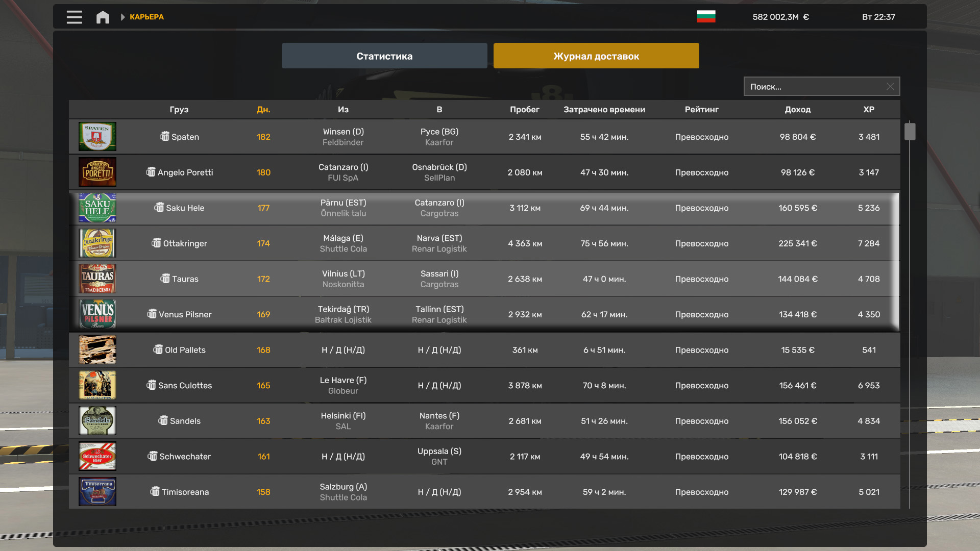Viewport: 980px width, 551px height.
Task: Click the delivery log scrollbar handle
Action: 910,131
